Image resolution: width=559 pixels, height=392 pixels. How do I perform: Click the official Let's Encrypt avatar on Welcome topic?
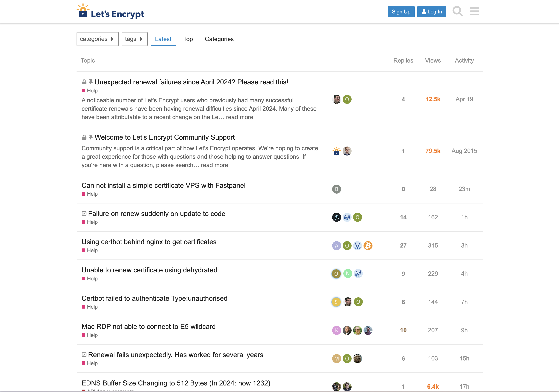(x=336, y=151)
